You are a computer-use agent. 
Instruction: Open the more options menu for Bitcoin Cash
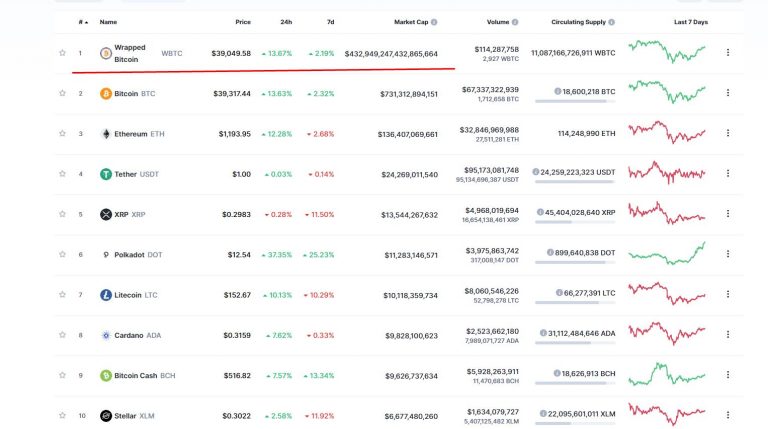[x=728, y=375]
